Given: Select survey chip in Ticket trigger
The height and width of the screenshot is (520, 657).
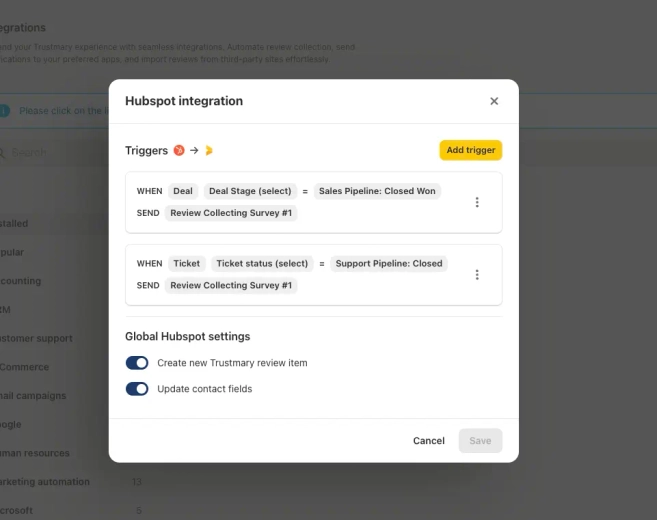Looking at the screenshot, I should [231, 285].
